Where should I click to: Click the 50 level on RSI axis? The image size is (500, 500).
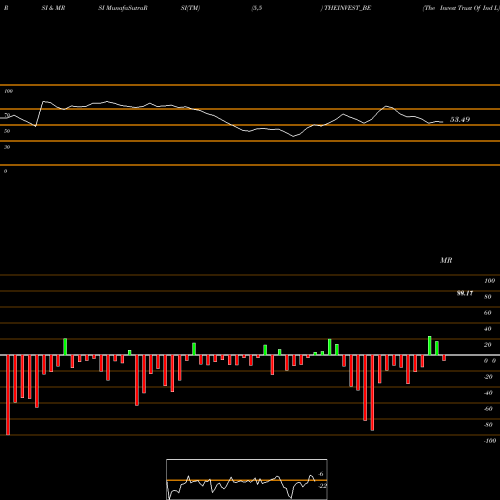(7, 131)
